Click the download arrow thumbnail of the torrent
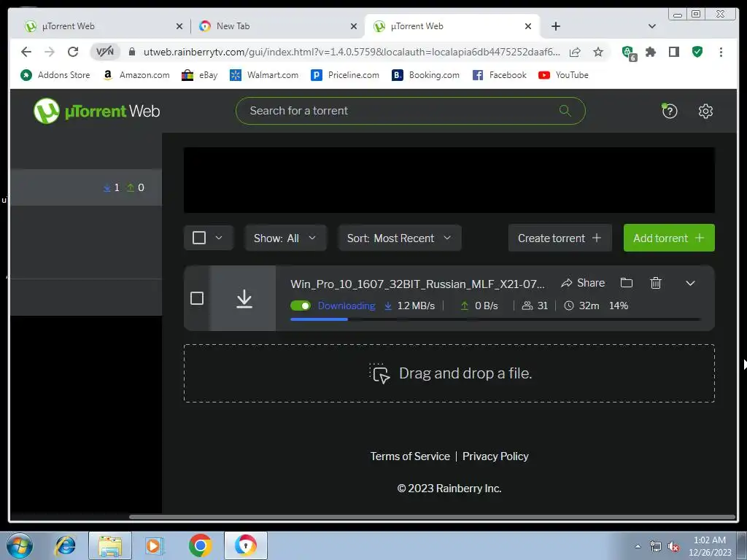Viewport: 747px width, 560px height. [244, 298]
